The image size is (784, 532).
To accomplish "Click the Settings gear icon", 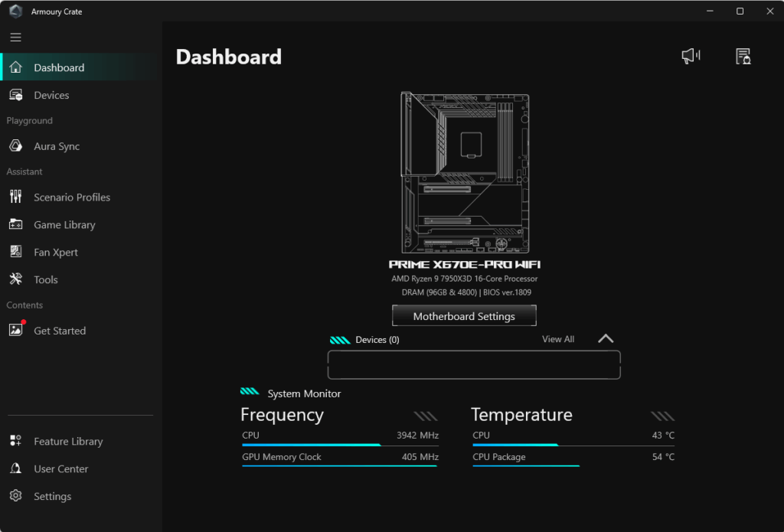I will point(15,495).
